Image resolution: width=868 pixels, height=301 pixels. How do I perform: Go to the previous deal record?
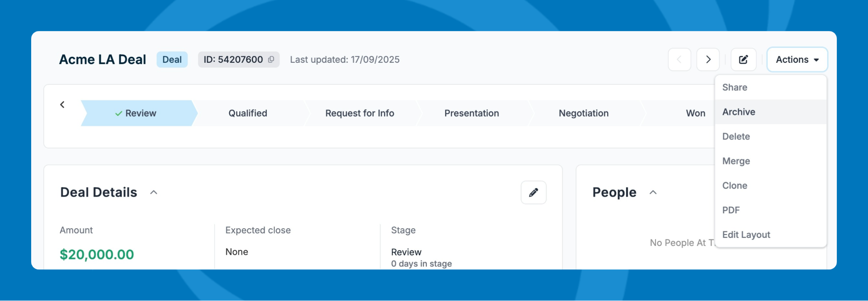tap(679, 60)
